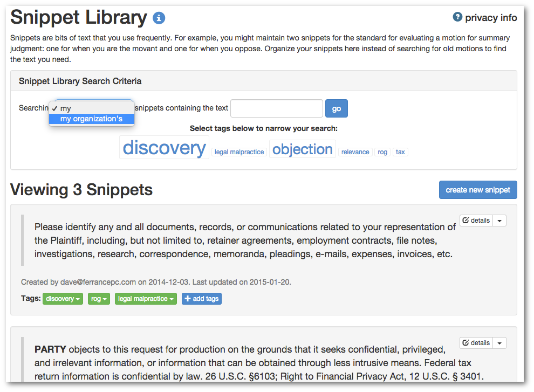
Task: Filter by the objection tag
Action: click(303, 149)
